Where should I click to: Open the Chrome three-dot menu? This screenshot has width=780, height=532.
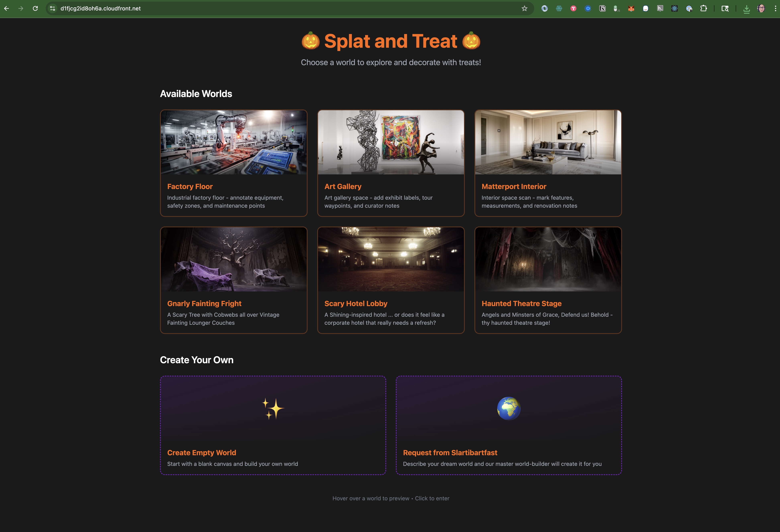[775, 8]
